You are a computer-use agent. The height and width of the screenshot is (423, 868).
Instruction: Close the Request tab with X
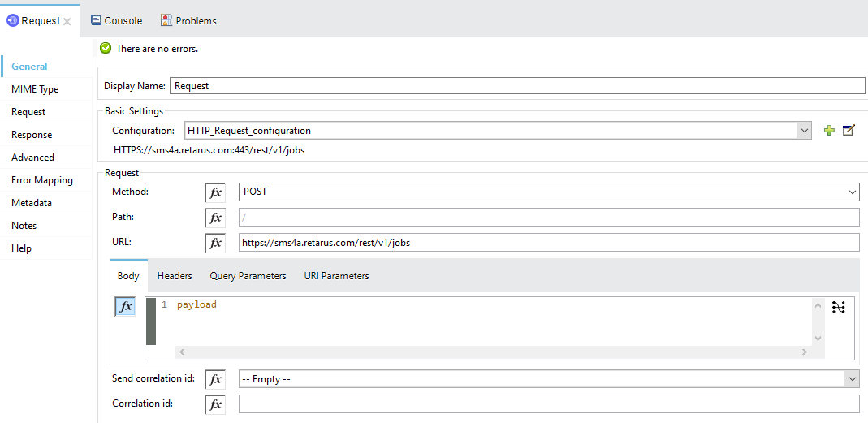[x=67, y=21]
